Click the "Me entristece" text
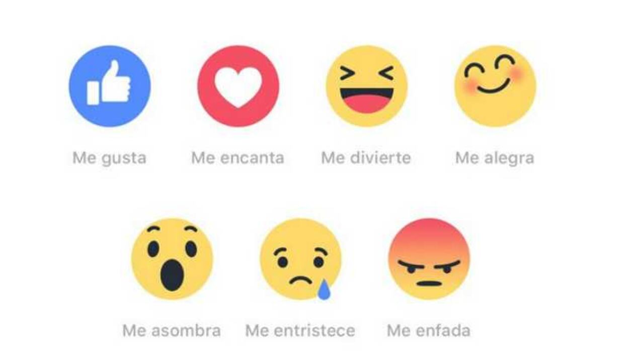This screenshot has height=362, width=644. 300,331
